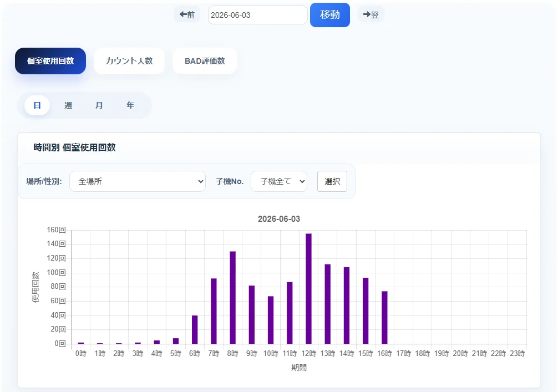Click the 11時 bar in chart
This screenshot has height=392, width=558.
(x=290, y=313)
